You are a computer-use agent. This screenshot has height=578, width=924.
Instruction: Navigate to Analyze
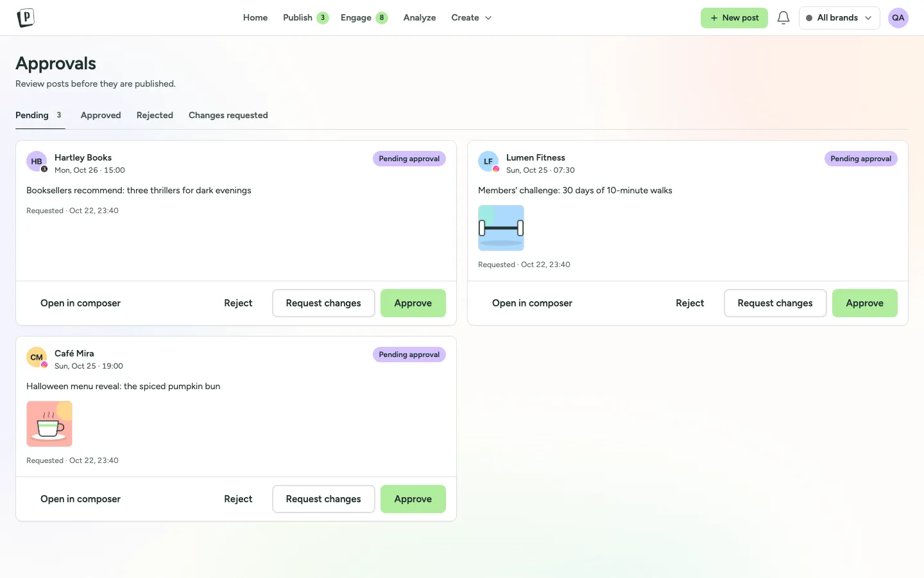click(420, 18)
